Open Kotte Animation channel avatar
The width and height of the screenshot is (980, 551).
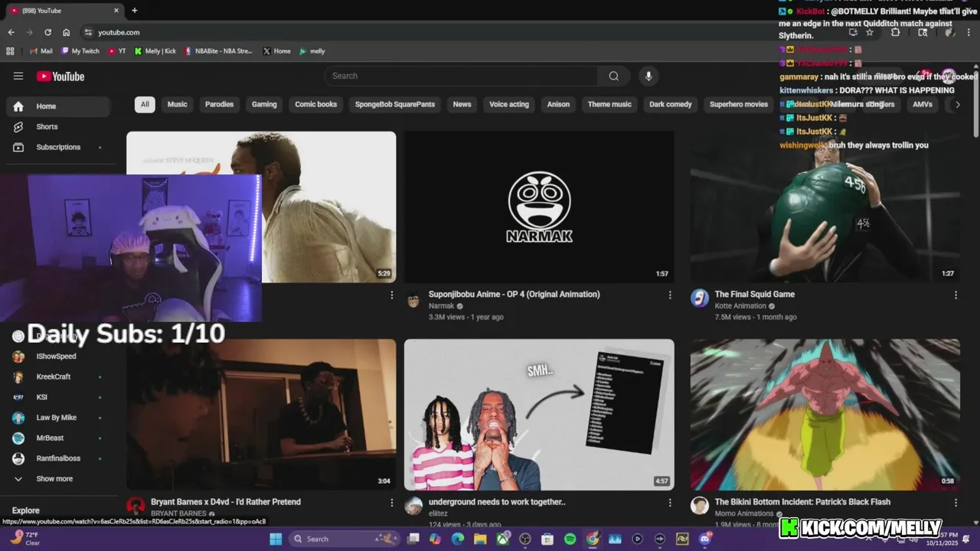point(700,298)
